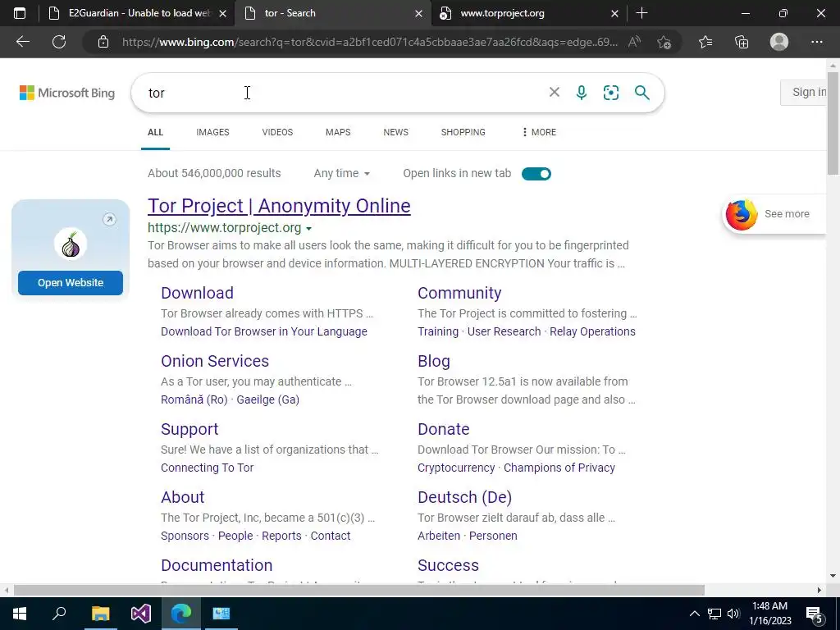Click the Tor onion logo thumbnail
This screenshot has height=630, width=840.
point(71,244)
